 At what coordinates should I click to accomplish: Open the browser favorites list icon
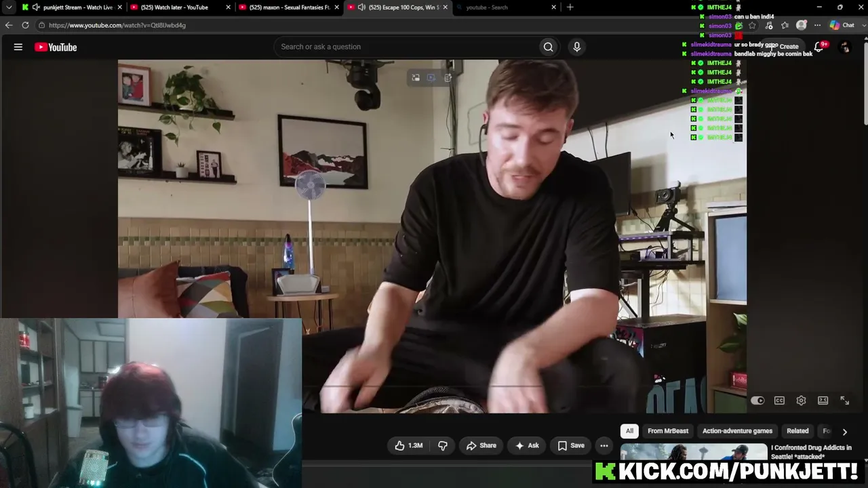click(785, 25)
